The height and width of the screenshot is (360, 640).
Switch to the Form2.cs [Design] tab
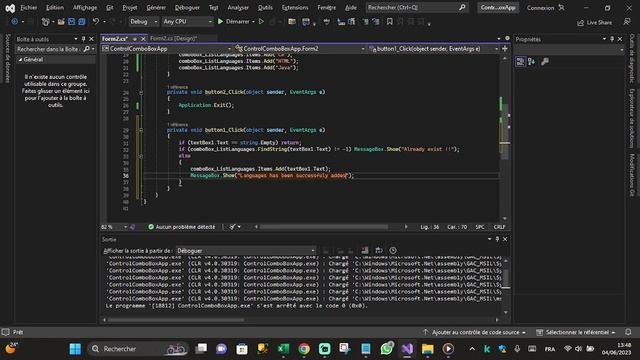click(x=173, y=38)
